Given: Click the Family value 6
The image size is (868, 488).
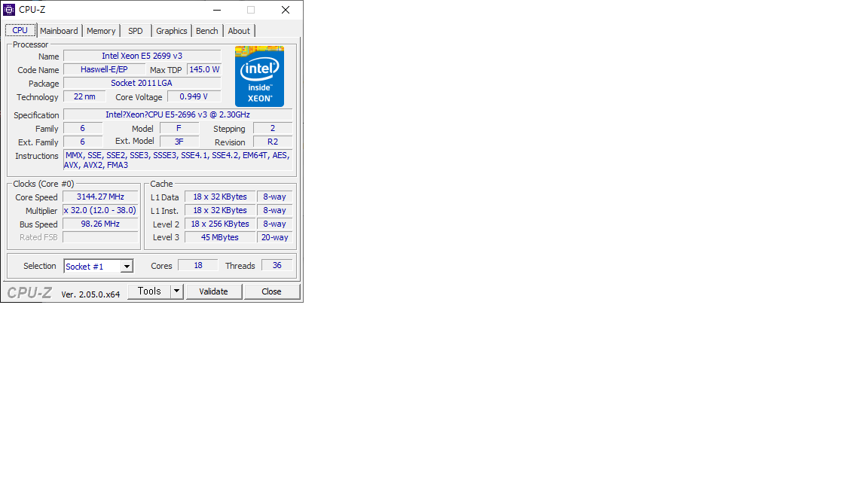Looking at the screenshot, I should pyautogui.click(x=83, y=128).
